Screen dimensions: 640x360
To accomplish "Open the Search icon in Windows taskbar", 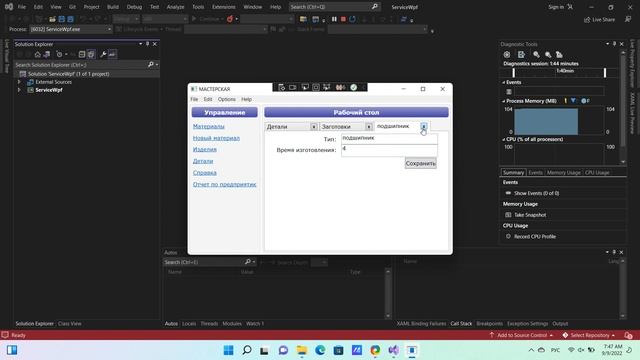I will pyautogui.click(x=247, y=350).
